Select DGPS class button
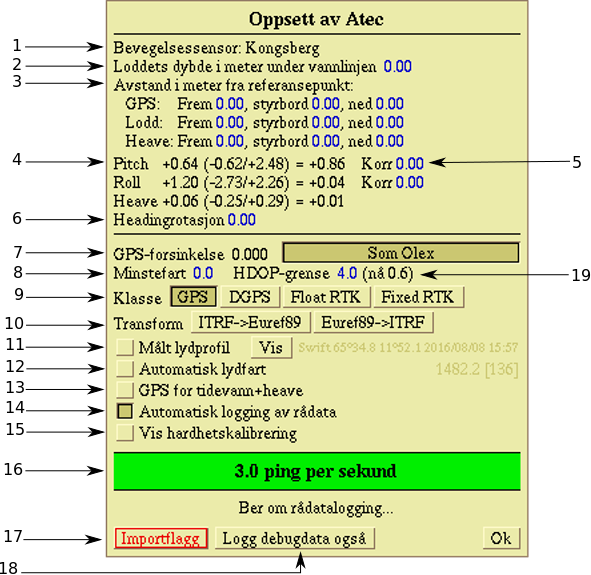 pos(250,297)
